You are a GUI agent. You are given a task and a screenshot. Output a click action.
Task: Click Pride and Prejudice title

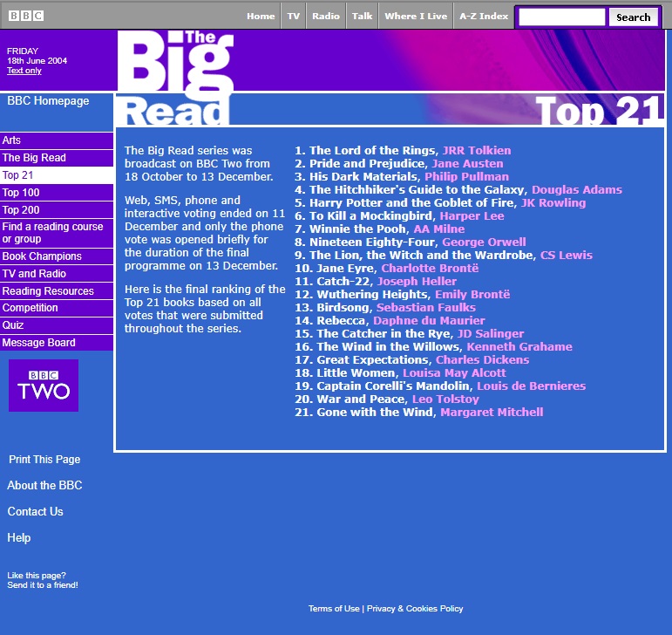[x=367, y=164]
